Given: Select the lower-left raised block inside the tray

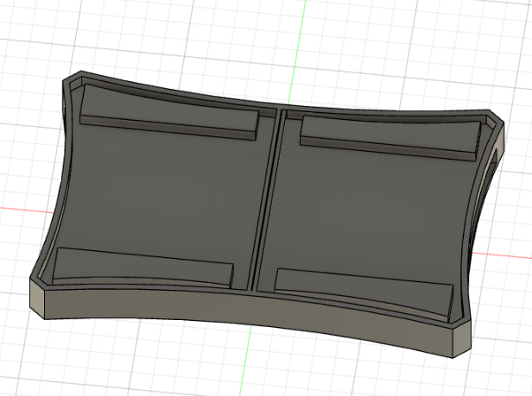Looking at the screenshot, I should click(142, 267).
